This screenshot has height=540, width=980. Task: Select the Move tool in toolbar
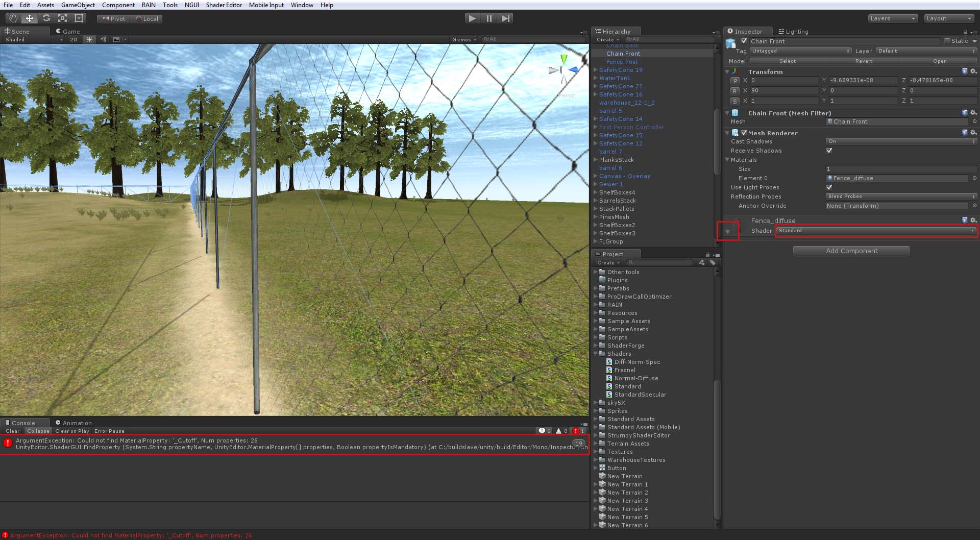coord(30,18)
